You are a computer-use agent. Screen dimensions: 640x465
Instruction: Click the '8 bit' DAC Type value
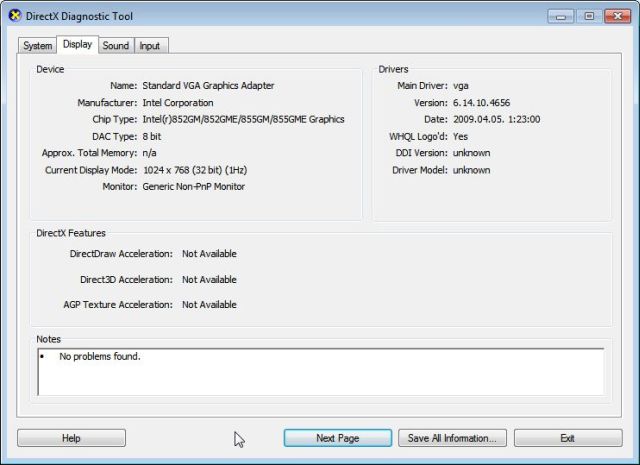pos(151,136)
